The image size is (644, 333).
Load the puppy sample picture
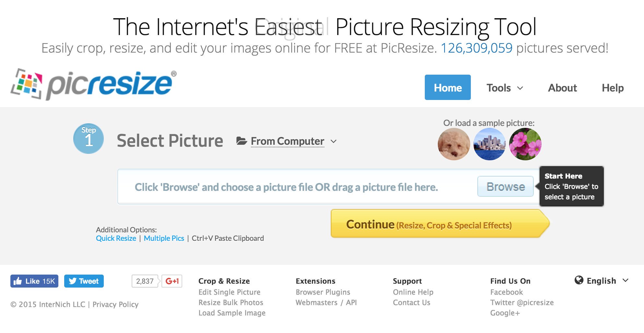click(454, 144)
